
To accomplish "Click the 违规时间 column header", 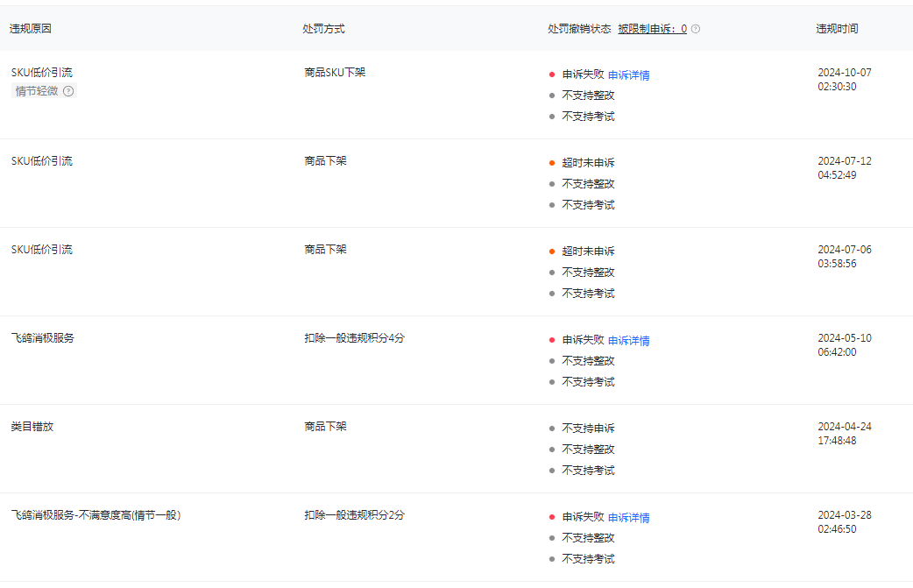I will click(837, 29).
